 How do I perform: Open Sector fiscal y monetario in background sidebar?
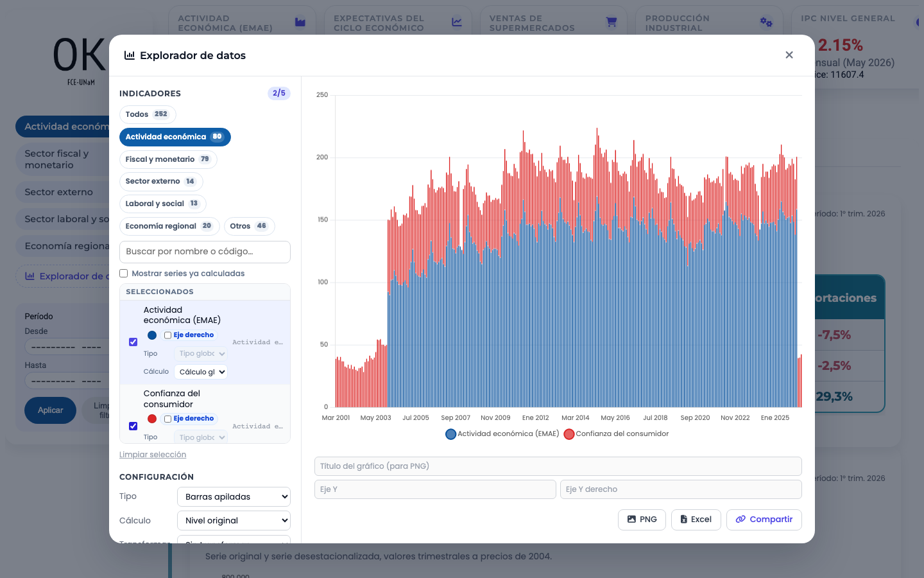click(63, 159)
